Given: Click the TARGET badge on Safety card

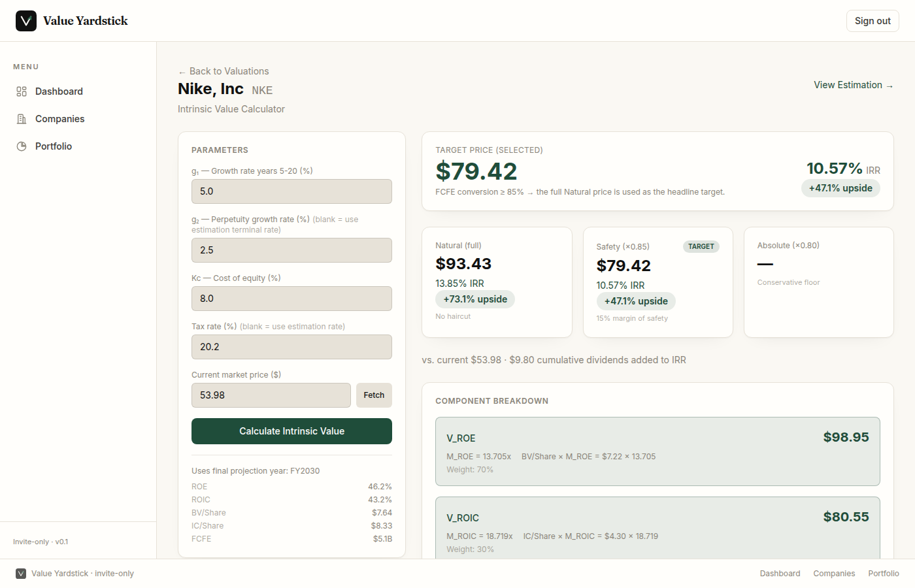Looking at the screenshot, I should pos(701,246).
